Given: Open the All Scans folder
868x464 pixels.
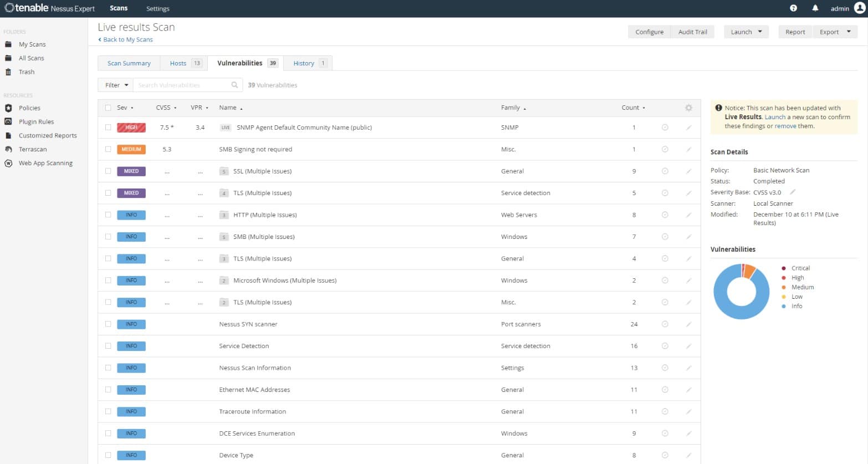Looking at the screenshot, I should click(31, 58).
